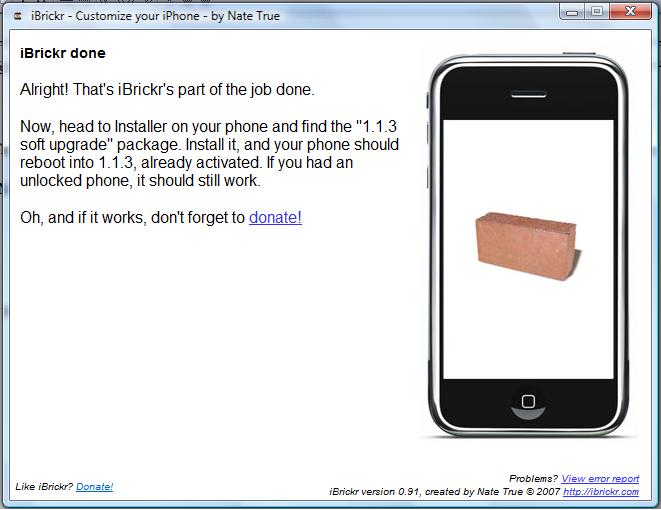661x510 pixels.
Task: Click the 'iBrickr version 0.91' footer text
Action: [375, 492]
